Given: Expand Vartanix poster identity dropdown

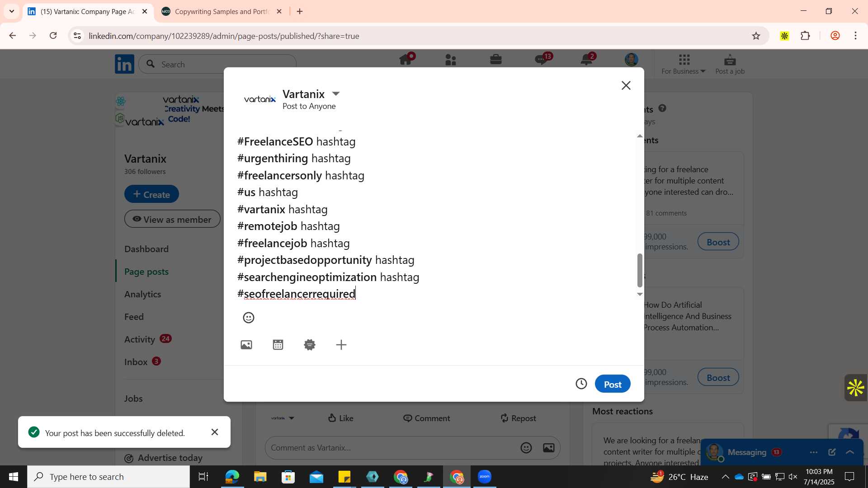Looking at the screenshot, I should tap(335, 94).
